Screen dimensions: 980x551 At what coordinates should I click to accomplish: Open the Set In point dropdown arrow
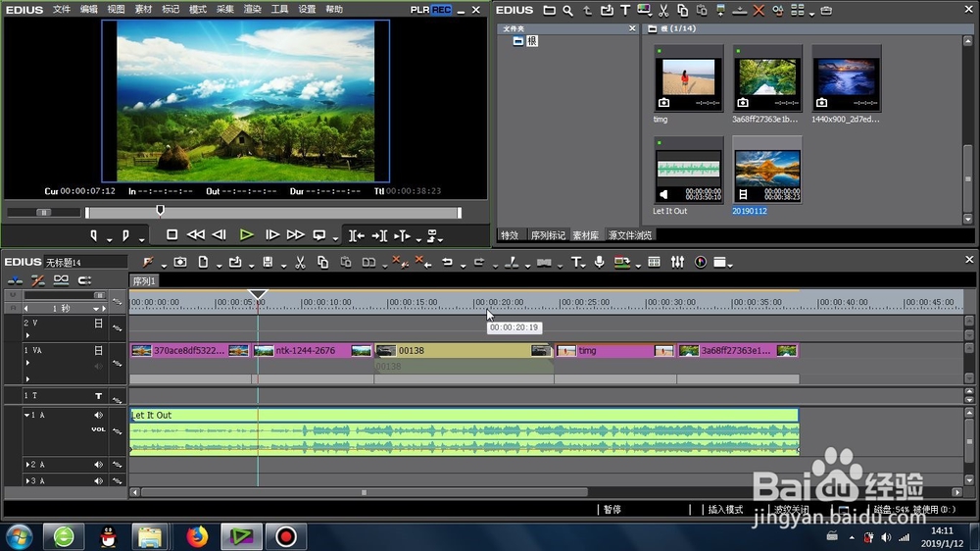(x=109, y=239)
